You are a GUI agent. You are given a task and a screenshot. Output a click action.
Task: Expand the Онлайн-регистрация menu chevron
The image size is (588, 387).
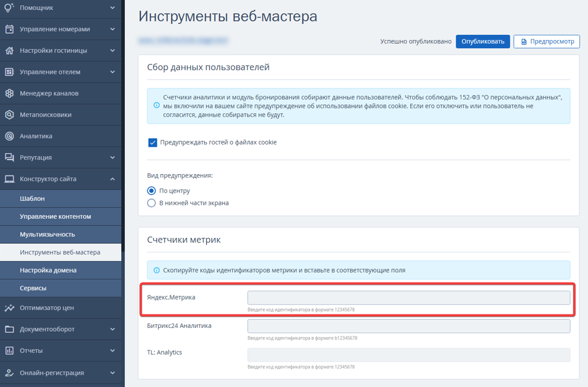[113, 372]
